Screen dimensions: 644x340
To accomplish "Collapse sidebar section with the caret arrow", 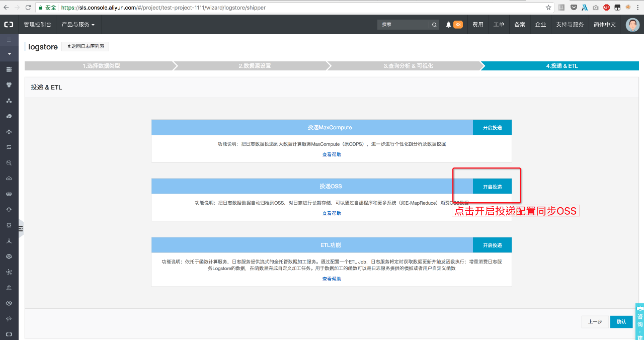I will (x=9, y=53).
